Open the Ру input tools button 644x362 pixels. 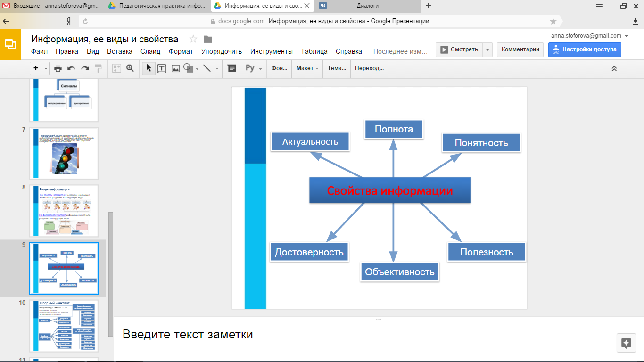click(x=250, y=68)
